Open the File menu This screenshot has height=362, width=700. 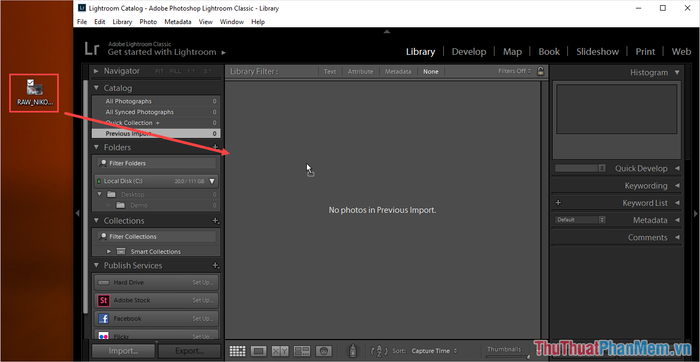click(82, 21)
